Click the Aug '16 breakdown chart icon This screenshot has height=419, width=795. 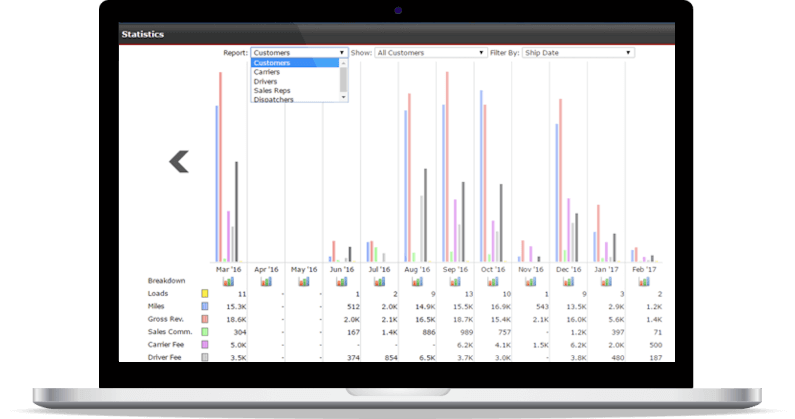[x=418, y=281]
